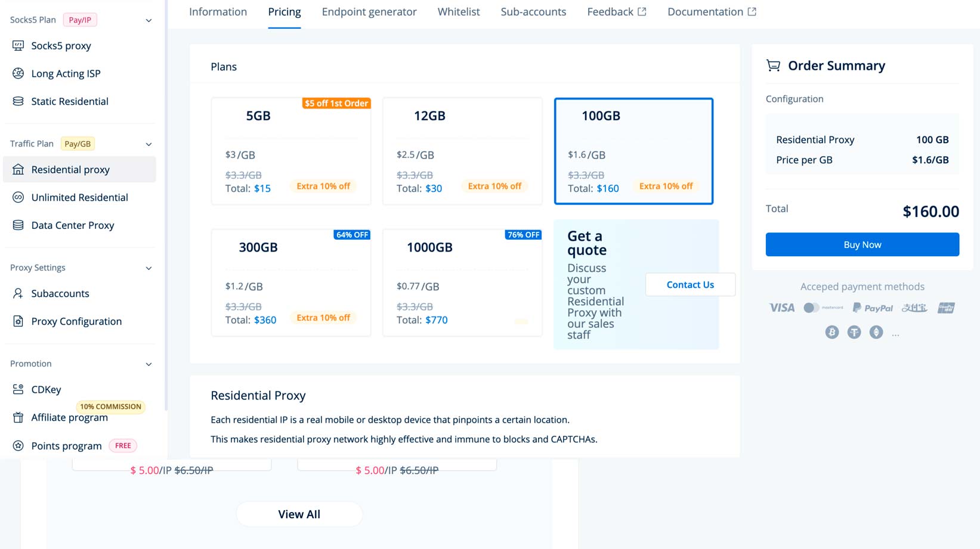Click the Contact Us button

point(690,285)
